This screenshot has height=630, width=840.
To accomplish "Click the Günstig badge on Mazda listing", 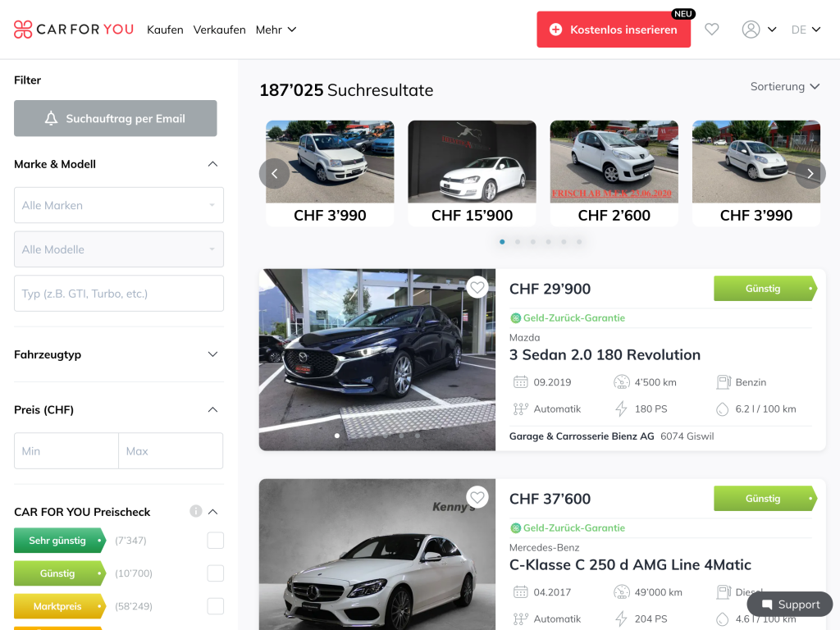I will (765, 288).
